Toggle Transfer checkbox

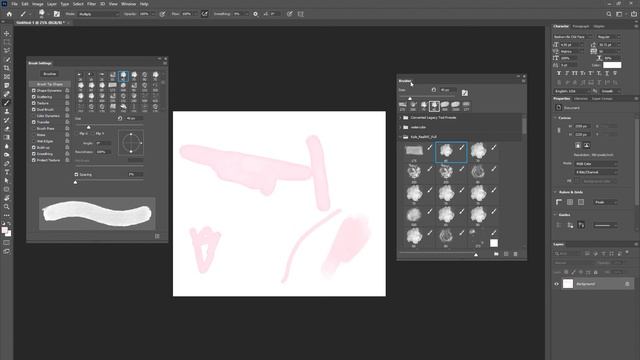(x=34, y=122)
